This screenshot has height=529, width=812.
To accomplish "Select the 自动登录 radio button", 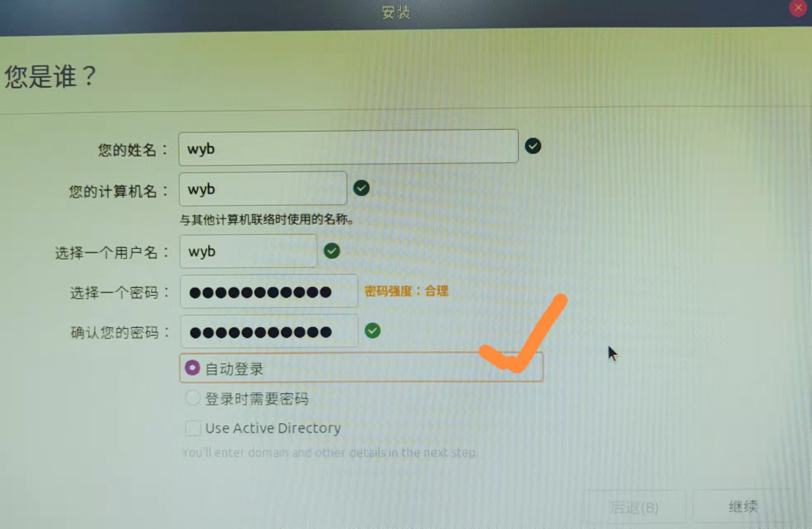I will tap(193, 368).
